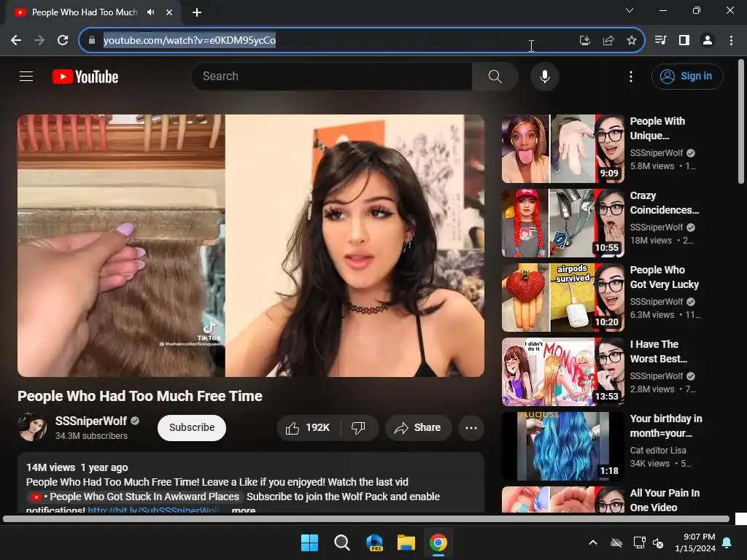Share this page from address bar
This screenshot has height=560, width=747.
(x=608, y=41)
